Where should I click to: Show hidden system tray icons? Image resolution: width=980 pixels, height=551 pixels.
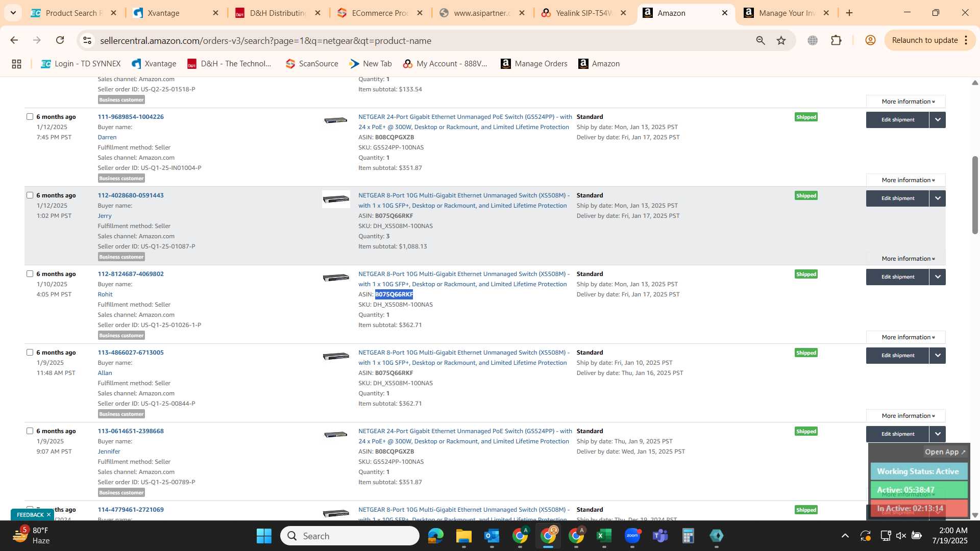[x=845, y=536]
